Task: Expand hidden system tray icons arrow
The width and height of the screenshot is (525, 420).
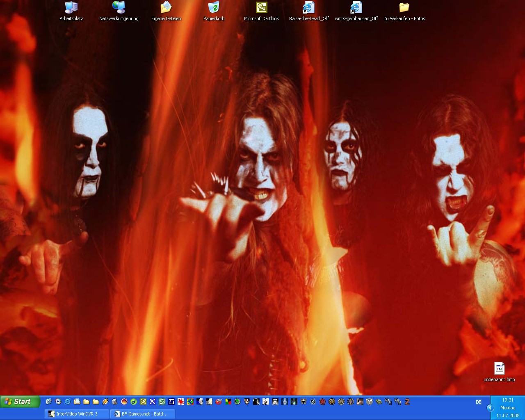Action: coord(490,408)
